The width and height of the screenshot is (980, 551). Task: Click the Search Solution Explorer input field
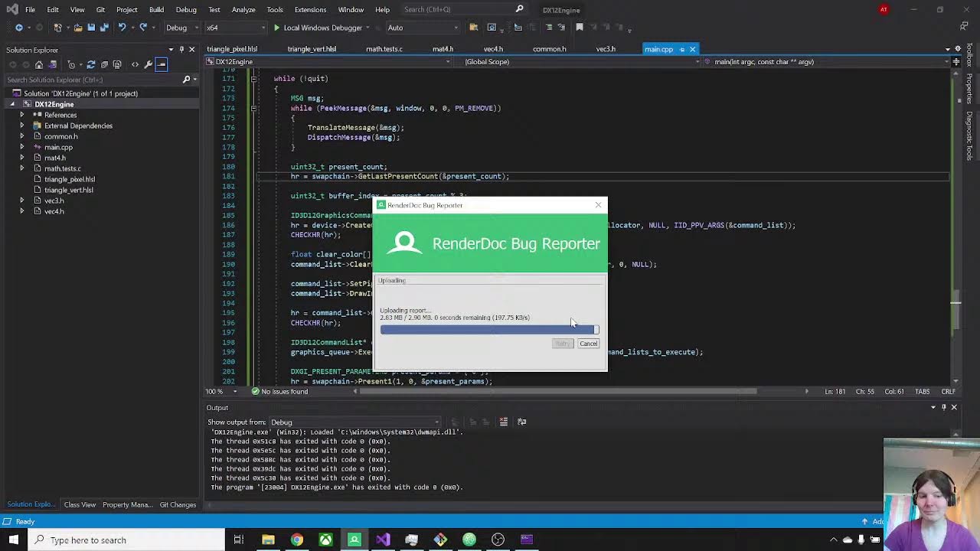click(x=93, y=80)
